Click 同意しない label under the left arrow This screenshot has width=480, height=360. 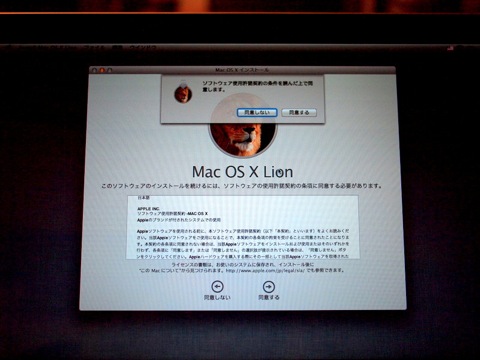pyautogui.click(x=217, y=297)
